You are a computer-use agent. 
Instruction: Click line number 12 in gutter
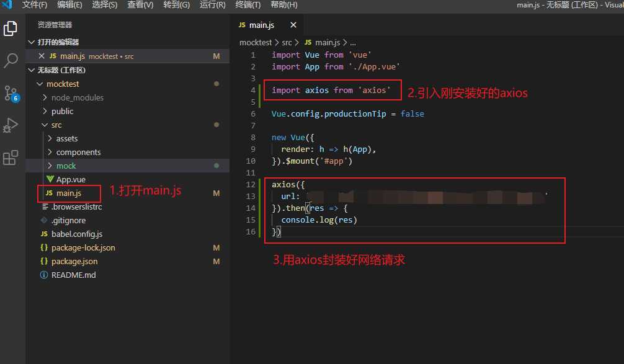coord(251,185)
